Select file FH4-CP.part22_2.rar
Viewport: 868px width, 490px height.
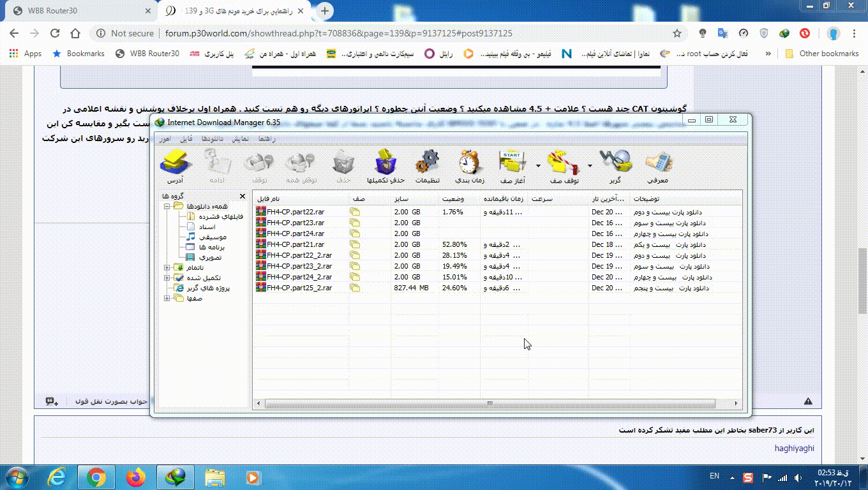tap(299, 255)
